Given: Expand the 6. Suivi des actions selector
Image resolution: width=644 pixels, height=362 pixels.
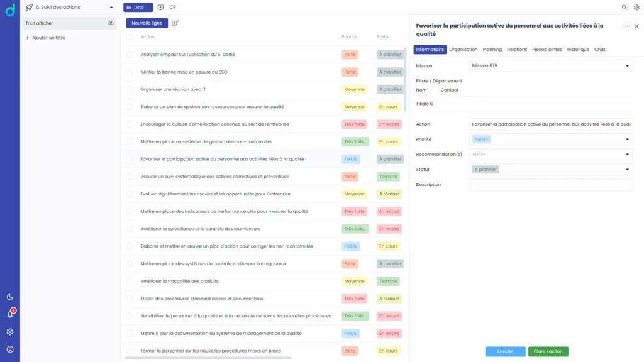Looking at the screenshot, I should pyautogui.click(x=69, y=7).
